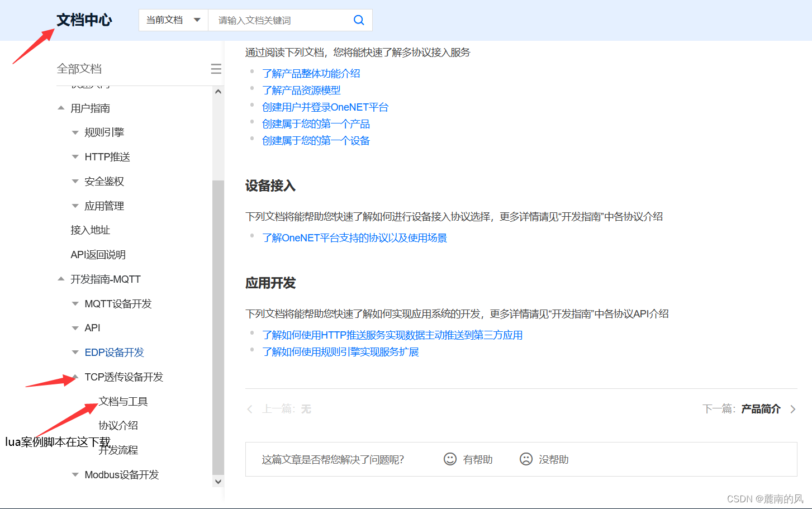812x509 pixels.
Task: Open EDP设备开发 sidebar item
Action: [x=115, y=353]
